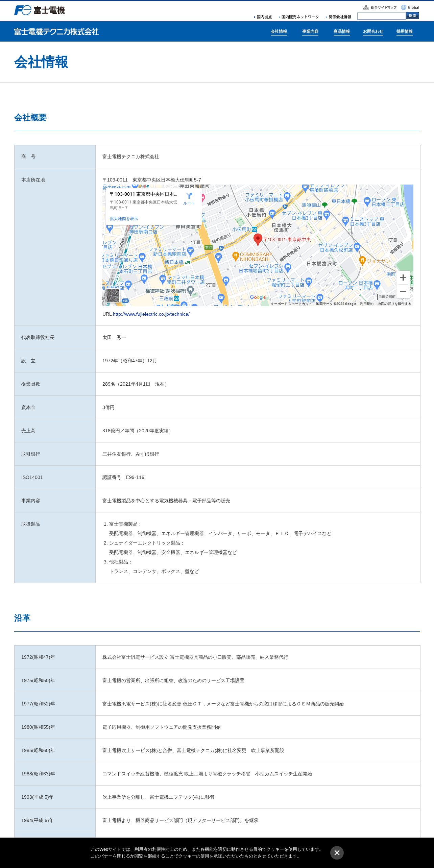
Task: Click the 三越前 metro station icon
Action: pyautogui.click(x=176, y=298)
